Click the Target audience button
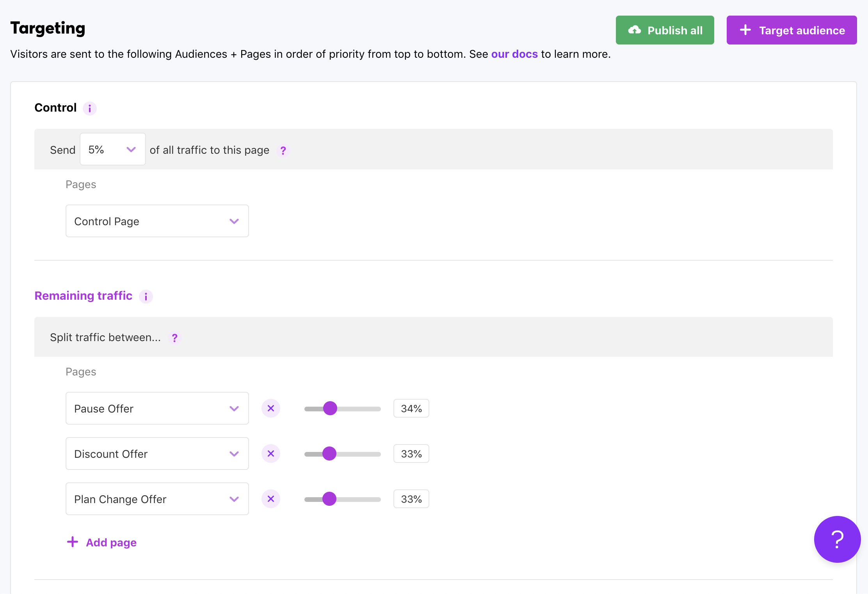The image size is (868, 594). 792,30
